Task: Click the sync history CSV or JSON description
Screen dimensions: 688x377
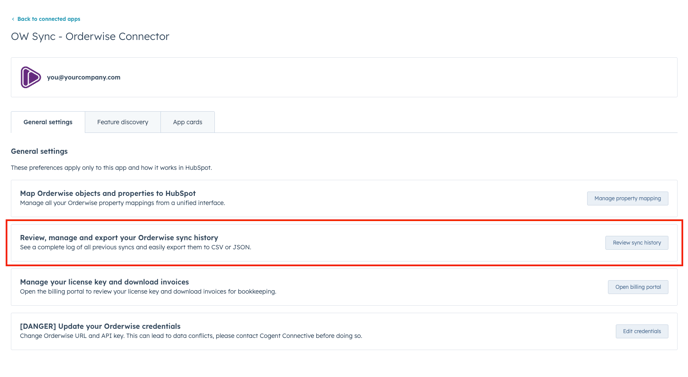Action: [136, 247]
